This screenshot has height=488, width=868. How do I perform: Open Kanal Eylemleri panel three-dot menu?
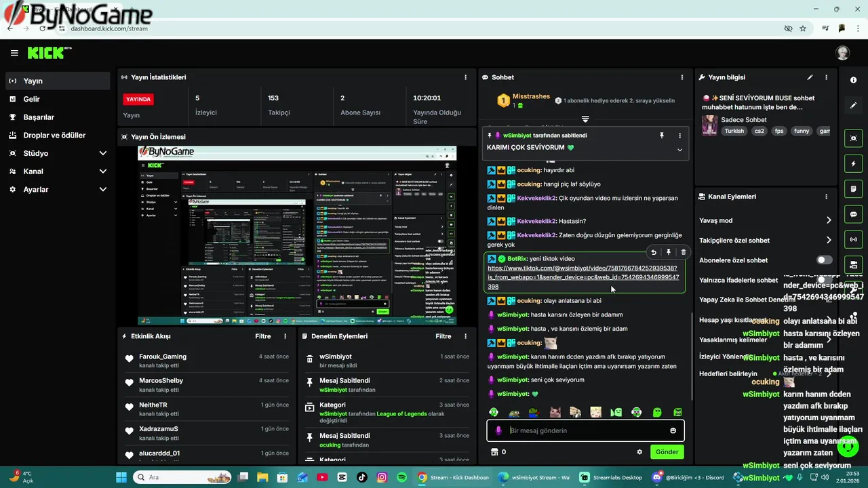coord(826,197)
